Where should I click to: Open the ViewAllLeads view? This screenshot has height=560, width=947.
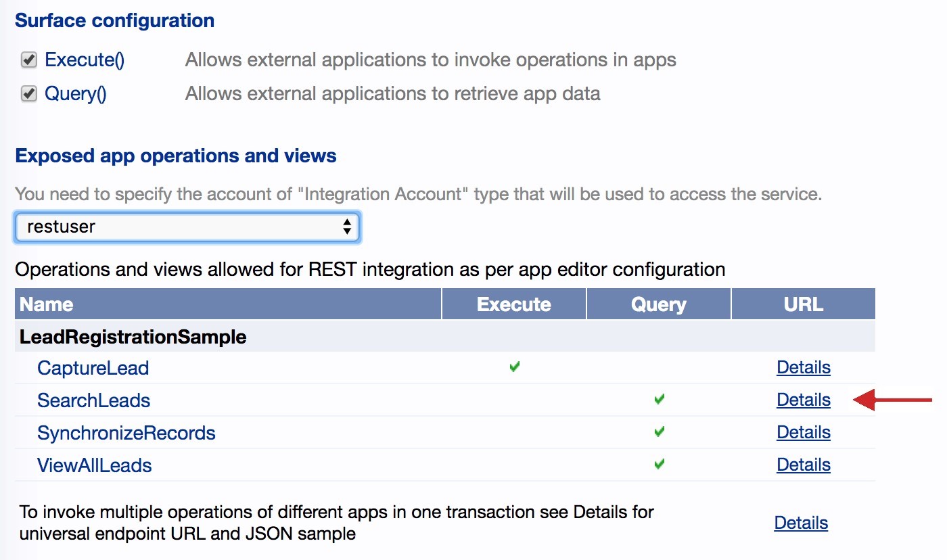[94, 465]
